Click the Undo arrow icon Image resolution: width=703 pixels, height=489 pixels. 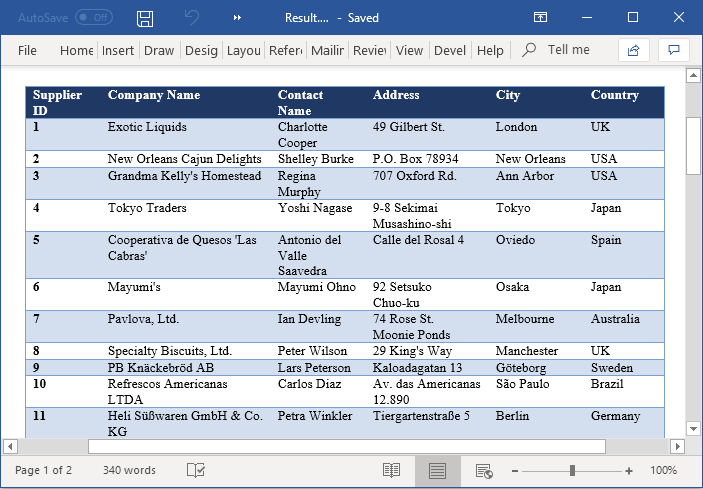point(192,18)
